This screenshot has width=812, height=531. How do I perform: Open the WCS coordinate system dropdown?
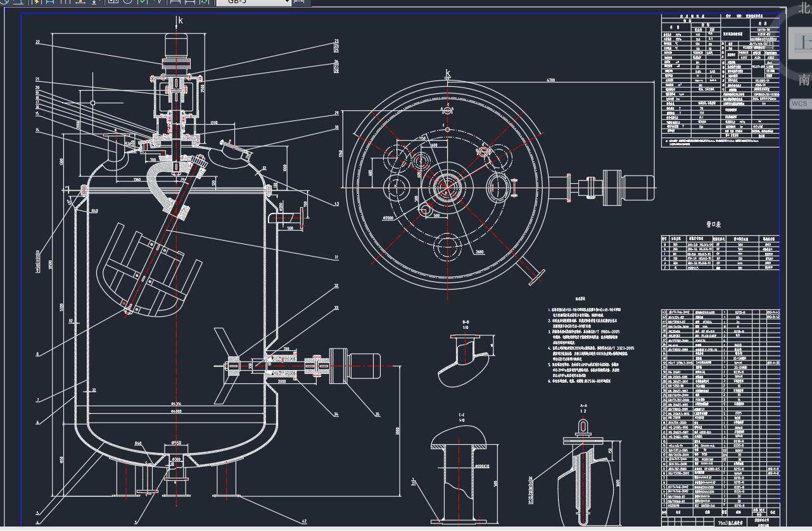click(800, 103)
